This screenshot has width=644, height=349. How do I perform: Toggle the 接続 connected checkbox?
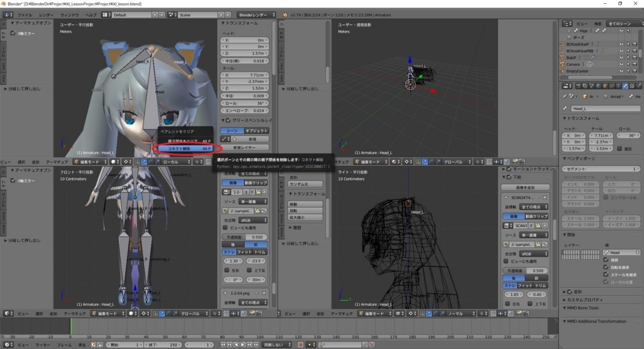606,260
